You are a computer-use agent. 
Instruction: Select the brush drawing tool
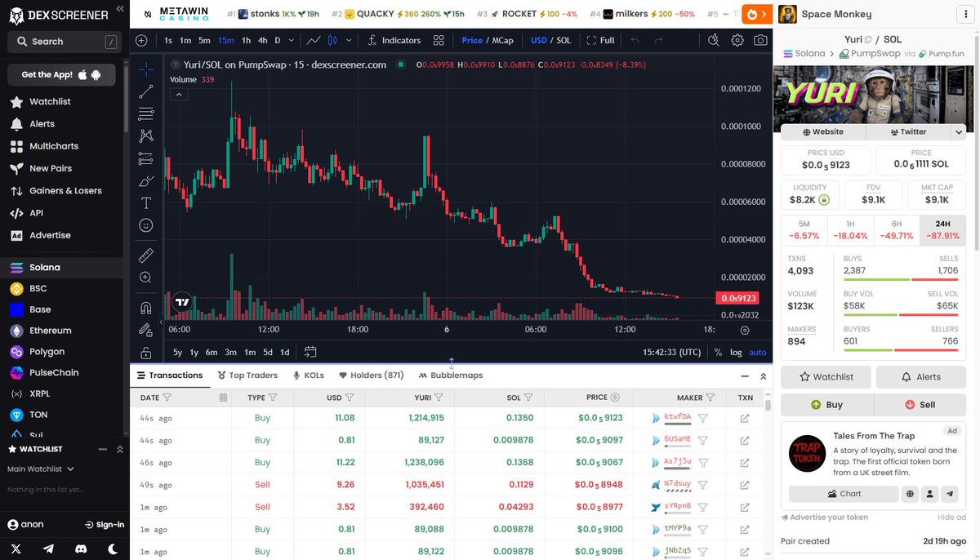tap(146, 180)
